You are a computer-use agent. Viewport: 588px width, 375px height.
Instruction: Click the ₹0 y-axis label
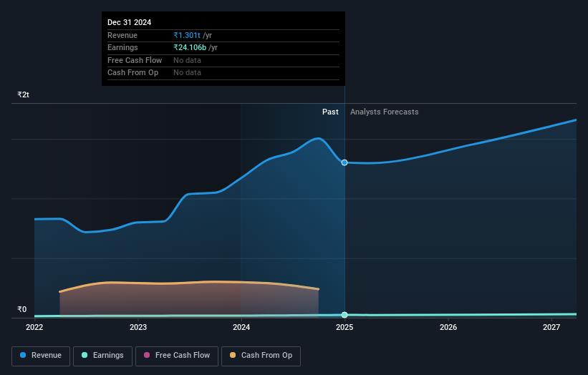22,309
